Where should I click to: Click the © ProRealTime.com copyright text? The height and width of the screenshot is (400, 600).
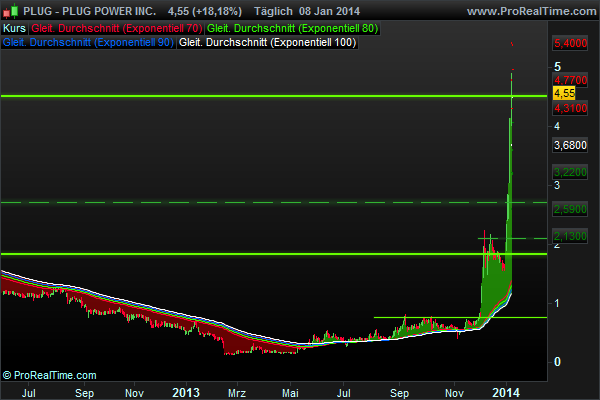click(49, 375)
